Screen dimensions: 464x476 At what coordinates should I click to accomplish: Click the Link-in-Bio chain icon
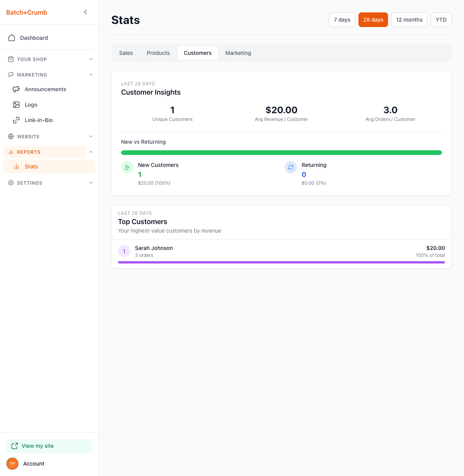click(x=16, y=120)
